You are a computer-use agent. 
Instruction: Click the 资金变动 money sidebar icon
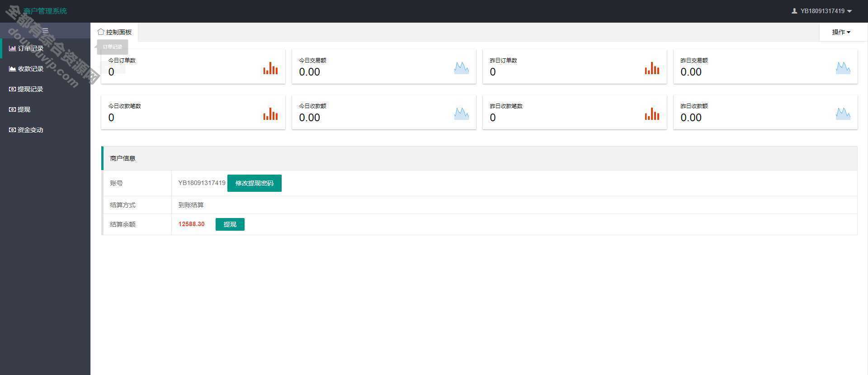12,130
